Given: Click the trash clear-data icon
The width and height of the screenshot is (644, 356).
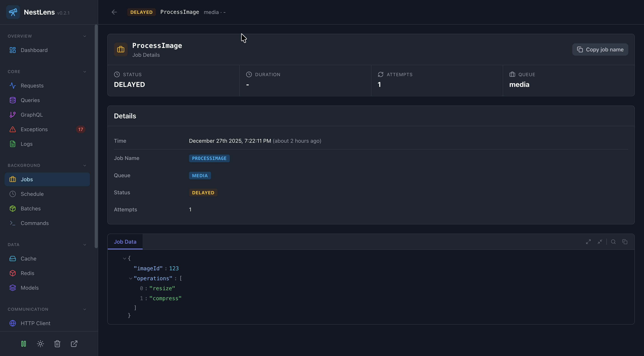Looking at the screenshot, I should coord(57,344).
